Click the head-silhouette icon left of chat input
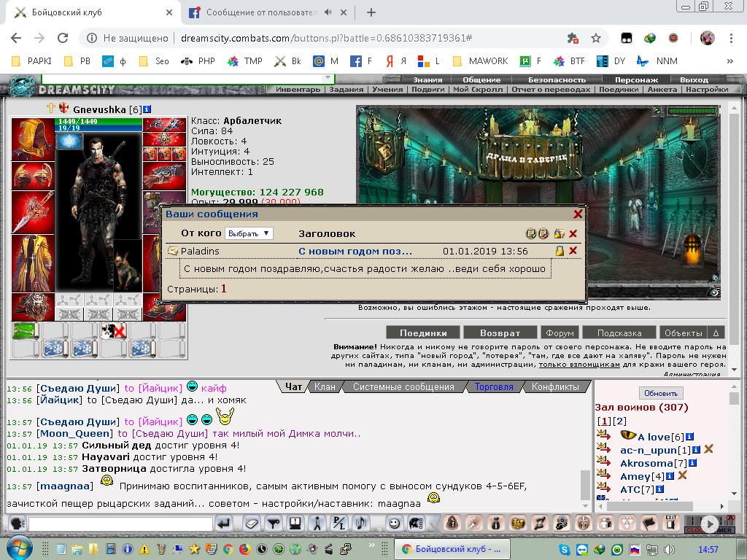 18,524
